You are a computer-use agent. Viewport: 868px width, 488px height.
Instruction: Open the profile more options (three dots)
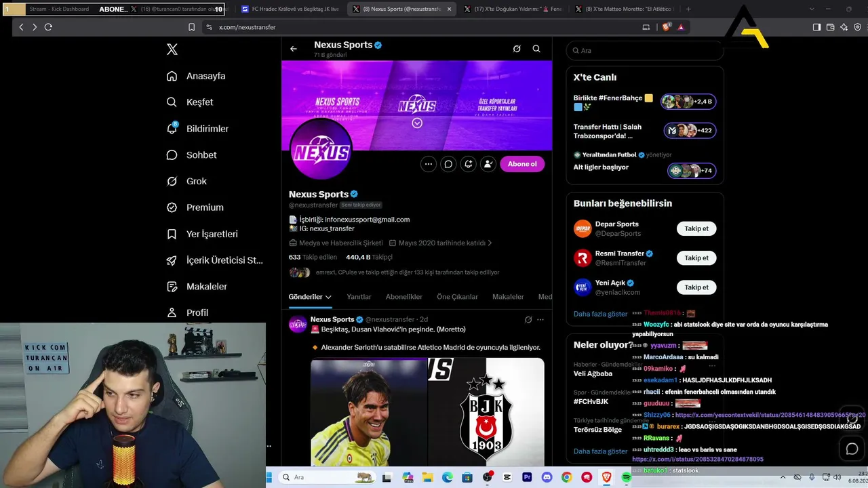(429, 164)
